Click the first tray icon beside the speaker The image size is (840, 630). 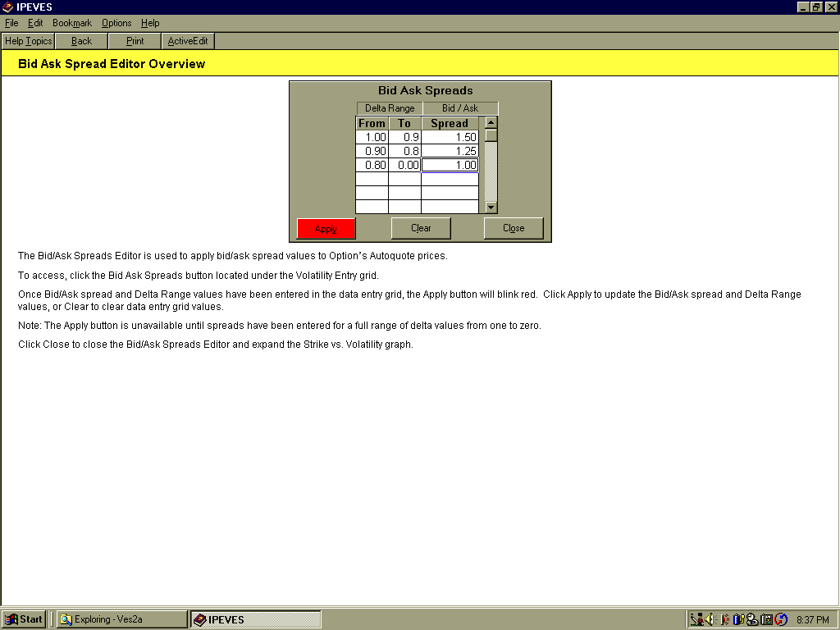(x=696, y=619)
